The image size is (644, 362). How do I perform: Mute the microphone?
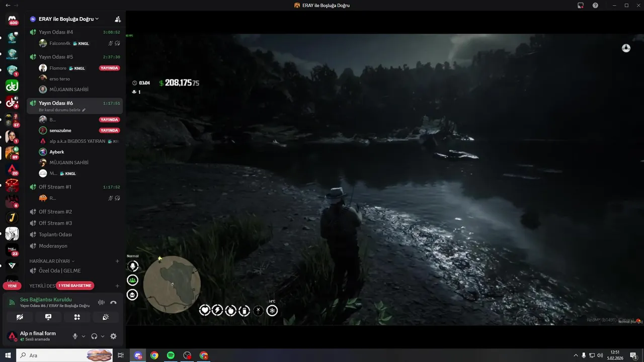coord(75,336)
